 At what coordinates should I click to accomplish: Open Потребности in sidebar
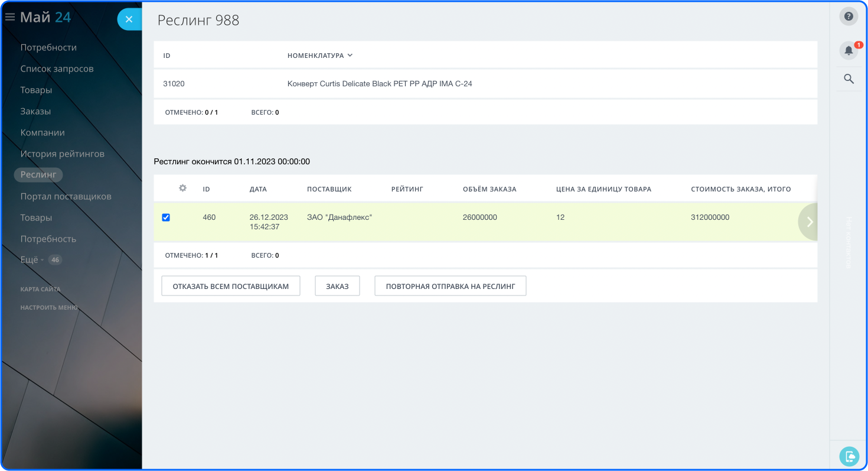[x=48, y=47]
